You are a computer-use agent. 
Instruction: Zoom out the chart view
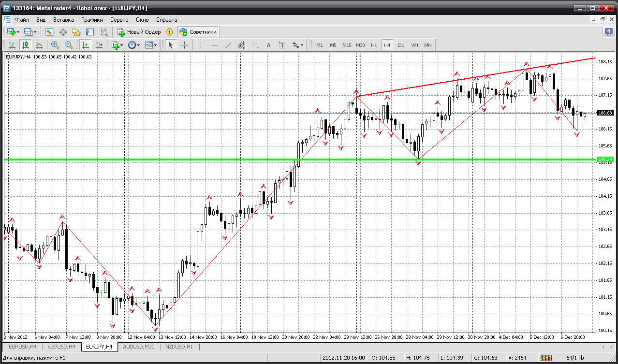click(x=68, y=45)
